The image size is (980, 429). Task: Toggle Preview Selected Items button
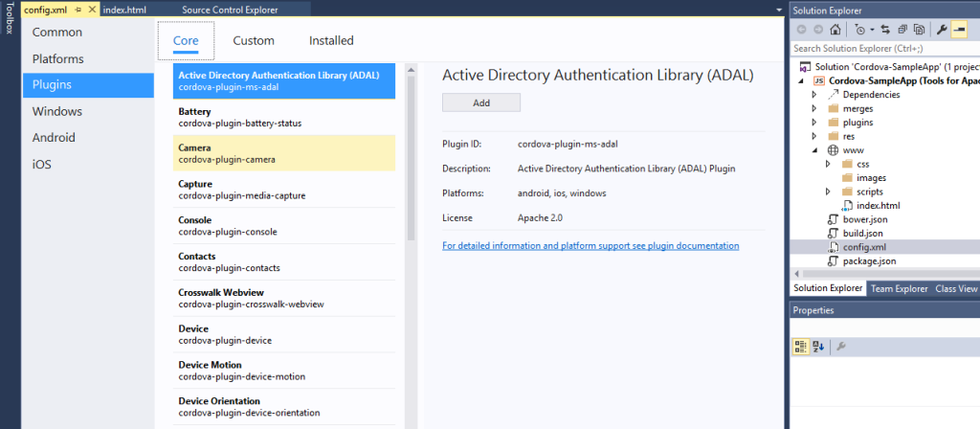[960, 29]
